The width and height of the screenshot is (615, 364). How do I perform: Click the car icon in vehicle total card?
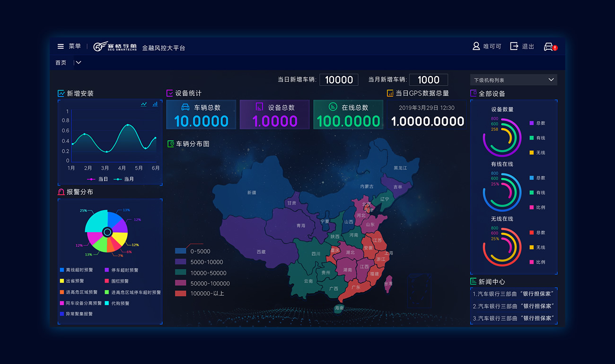185,107
